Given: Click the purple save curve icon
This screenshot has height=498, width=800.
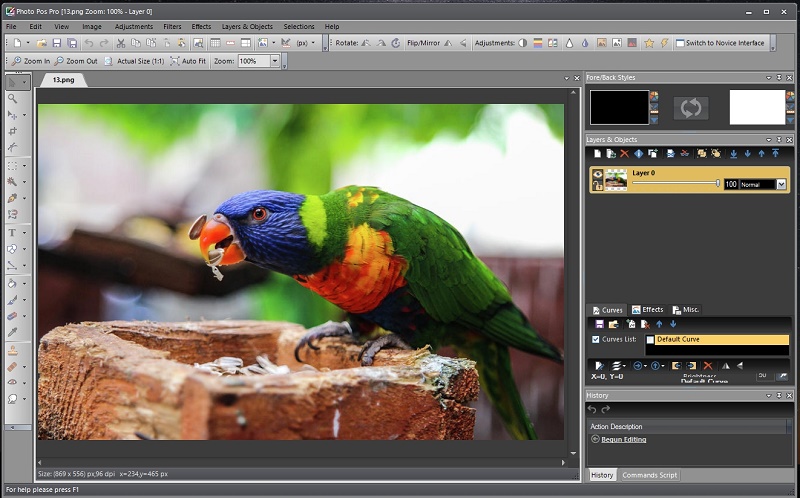Looking at the screenshot, I should click(x=599, y=324).
